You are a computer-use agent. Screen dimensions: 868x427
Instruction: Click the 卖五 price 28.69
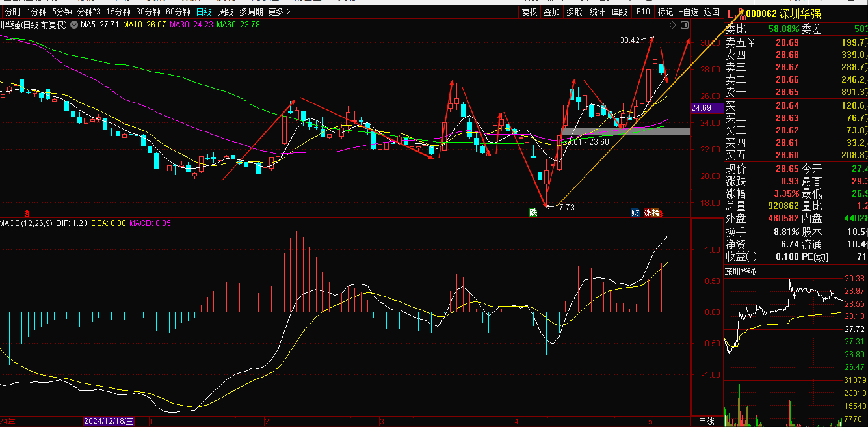[787, 42]
